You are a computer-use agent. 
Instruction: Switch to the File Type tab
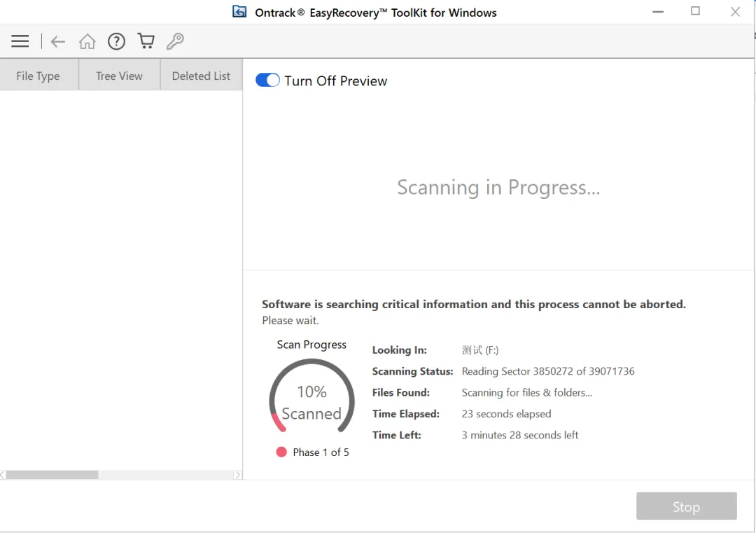pos(38,76)
